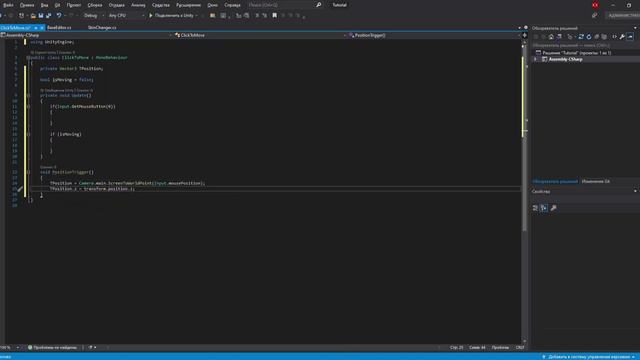The width and height of the screenshot is (640, 360).
Task: Open the Анализ menu
Action: 138,5
